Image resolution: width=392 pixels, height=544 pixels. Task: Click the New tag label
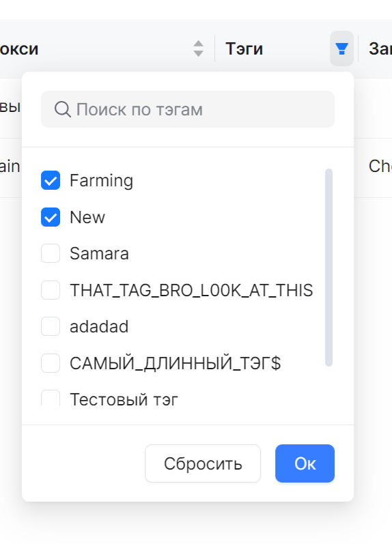click(x=87, y=218)
